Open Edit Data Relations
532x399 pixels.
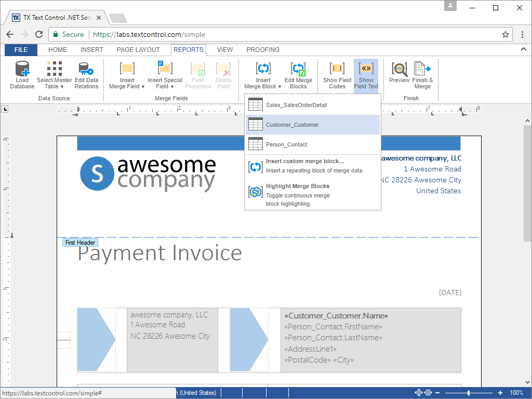click(x=86, y=75)
